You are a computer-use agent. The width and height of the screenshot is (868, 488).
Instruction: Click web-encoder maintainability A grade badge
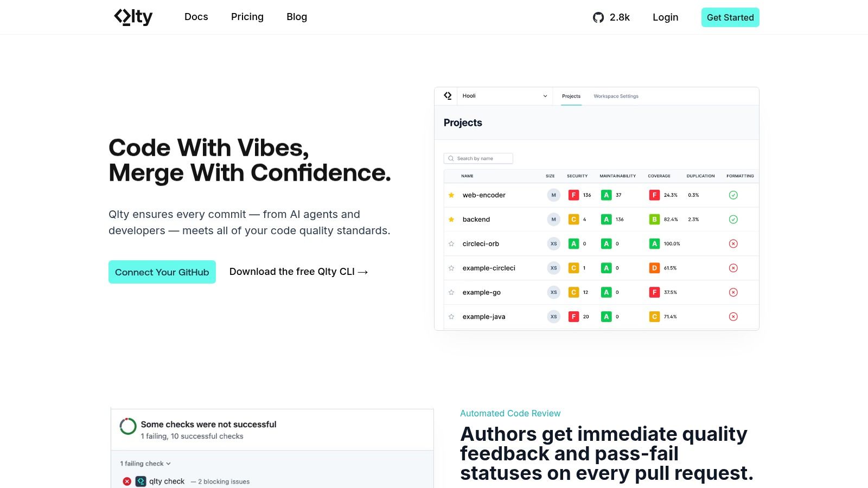pos(607,195)
